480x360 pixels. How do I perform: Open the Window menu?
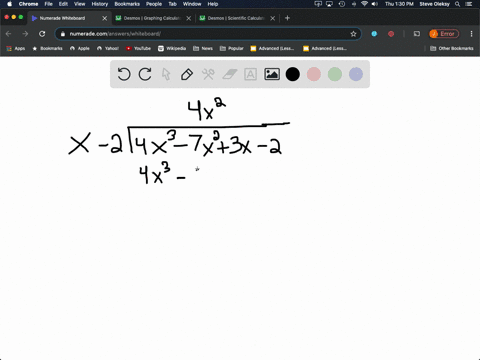click(x=192, y=4)
